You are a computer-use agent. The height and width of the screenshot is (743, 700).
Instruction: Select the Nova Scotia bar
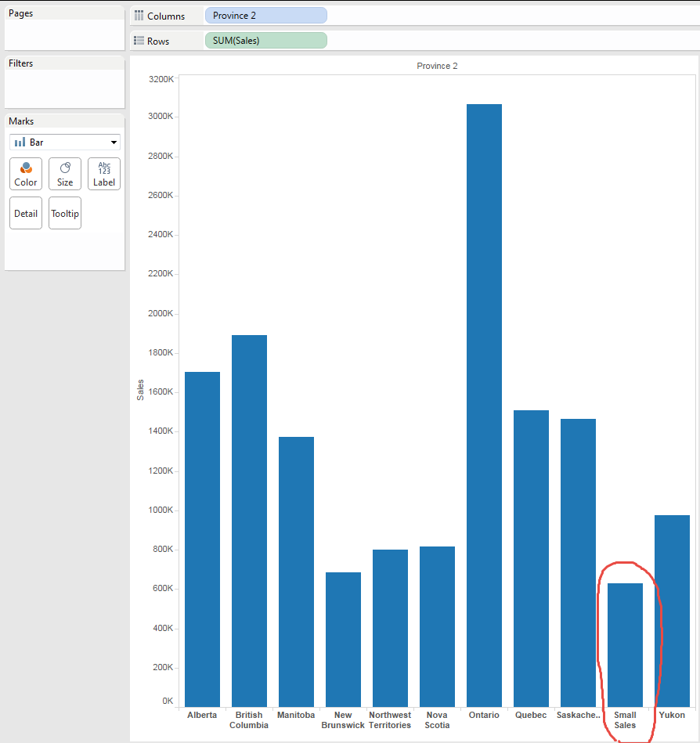click(x=437, y=627)
